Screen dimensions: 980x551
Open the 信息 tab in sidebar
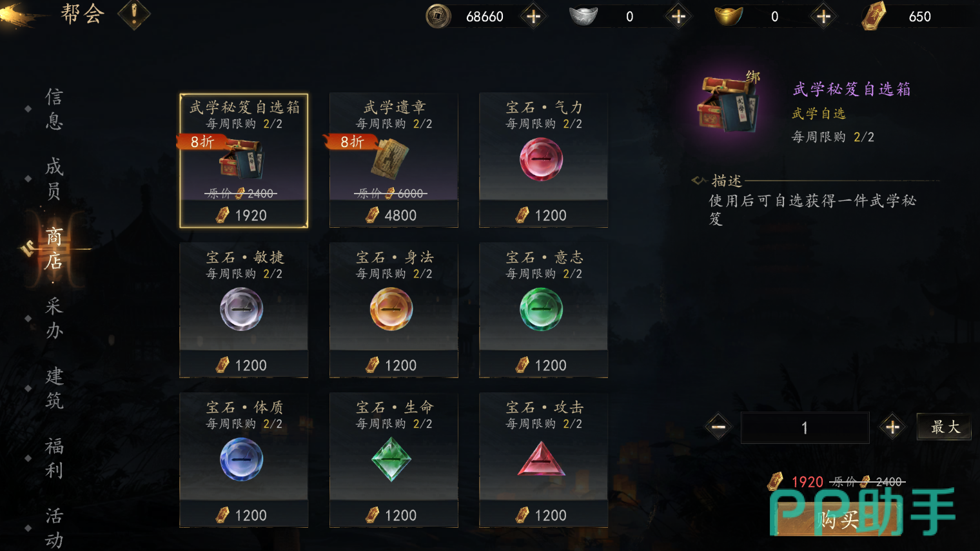54,109
